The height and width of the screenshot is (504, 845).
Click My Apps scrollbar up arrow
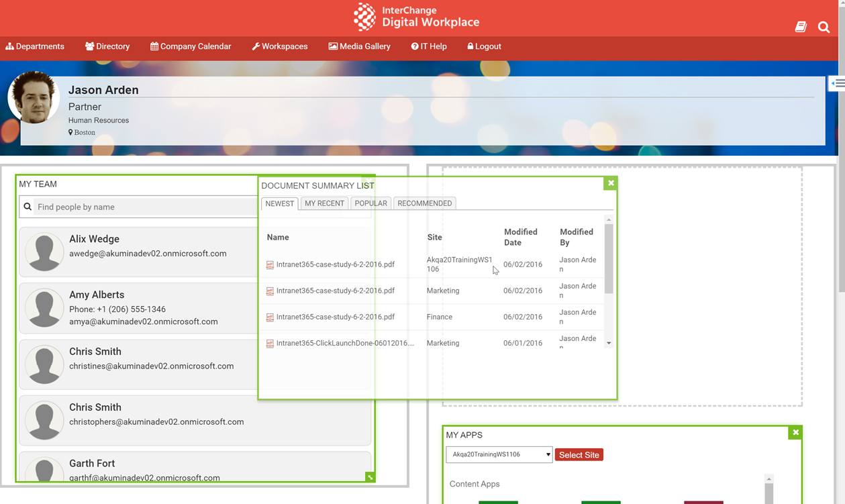(769, 479)
